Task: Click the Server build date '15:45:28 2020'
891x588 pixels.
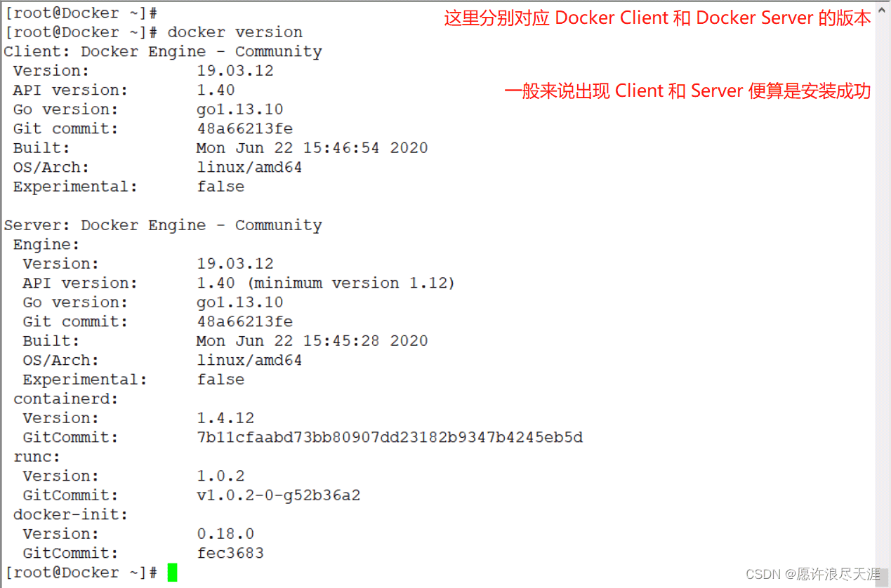Action: pyautogui.click(x=365, y=341)
